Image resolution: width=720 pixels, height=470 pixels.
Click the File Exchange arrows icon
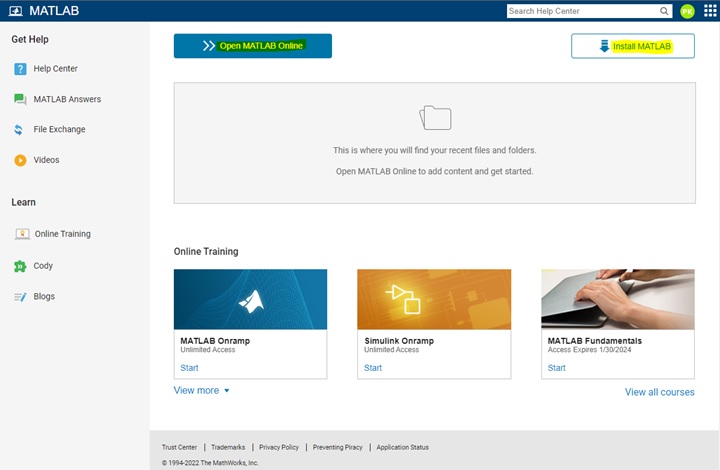(20, 129)
